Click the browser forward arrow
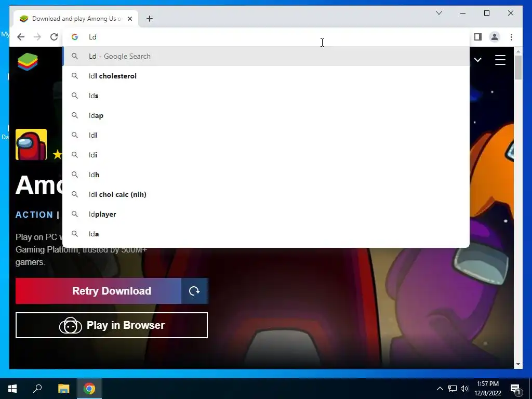 point(37,37)
